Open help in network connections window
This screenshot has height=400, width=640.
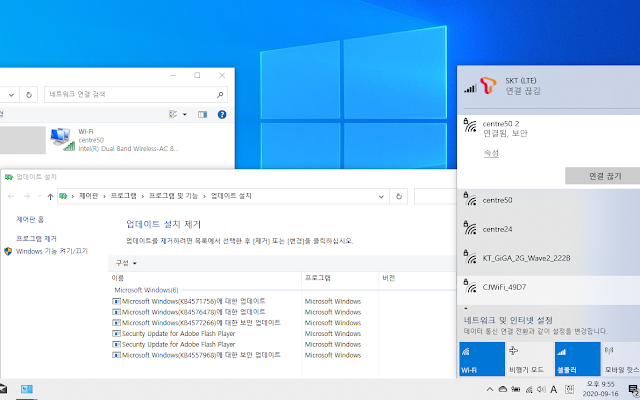pyautogui.click(x=222, y=115)
